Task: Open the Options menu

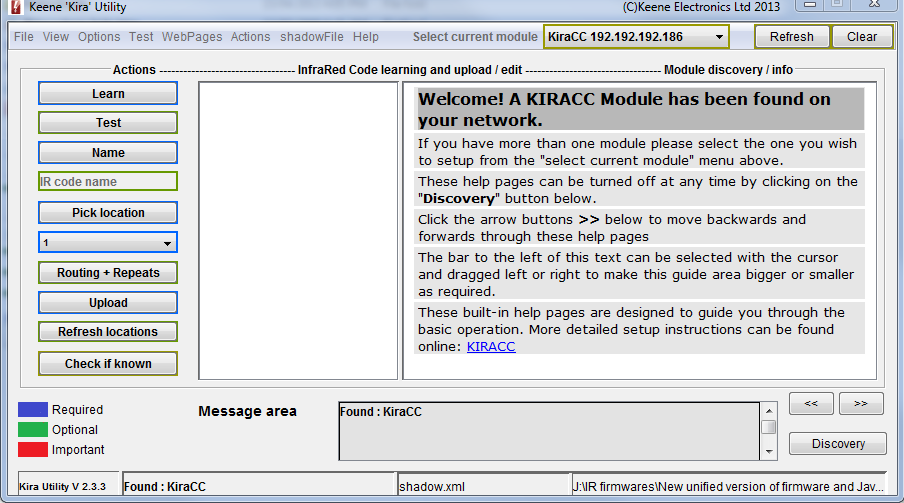Action: 99,37
